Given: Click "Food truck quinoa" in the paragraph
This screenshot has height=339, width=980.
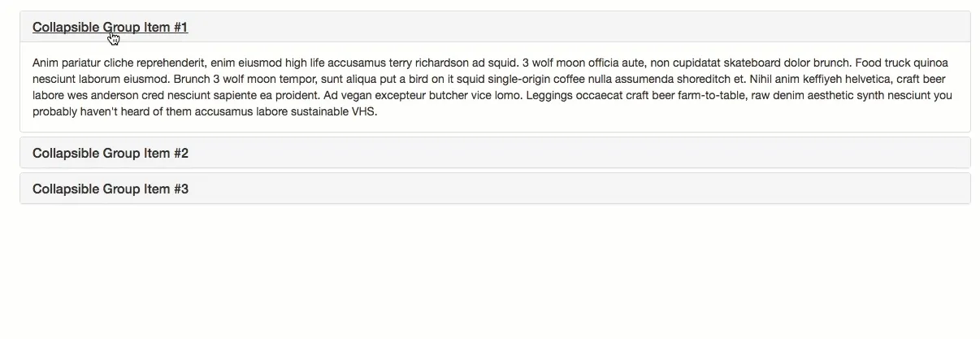Looking at the screenshot, I should coord(902,63).
